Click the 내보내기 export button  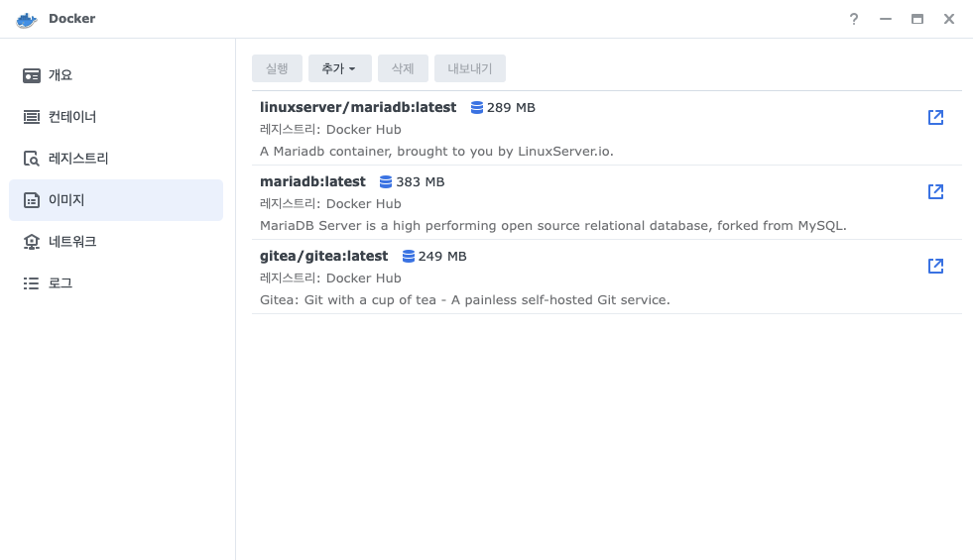470,68
